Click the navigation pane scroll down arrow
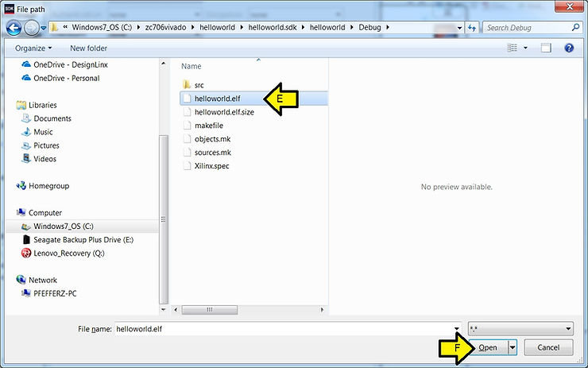Image resolution: width=588 pixels, height=368 pixels. (x=164, y=309)
